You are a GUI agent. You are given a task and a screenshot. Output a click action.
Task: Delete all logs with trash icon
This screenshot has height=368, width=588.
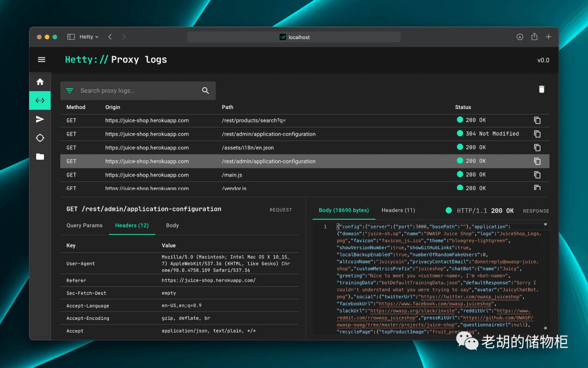(x=542, y=89)
